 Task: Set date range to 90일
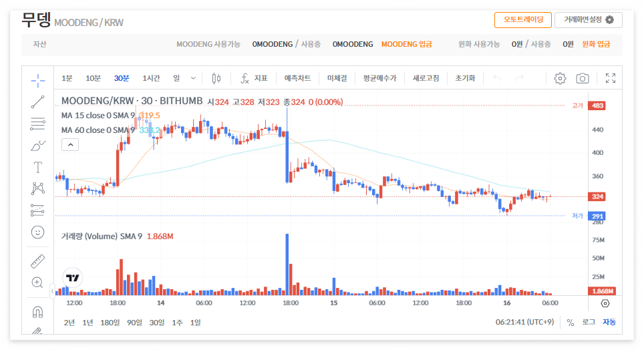pos(134,323)
